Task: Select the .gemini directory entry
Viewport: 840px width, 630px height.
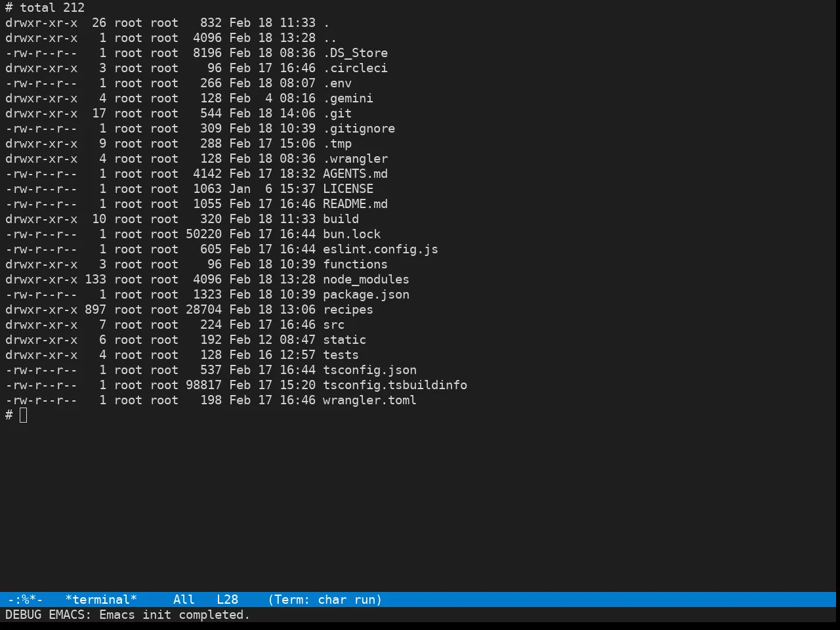Action: [x=348, y=98]
